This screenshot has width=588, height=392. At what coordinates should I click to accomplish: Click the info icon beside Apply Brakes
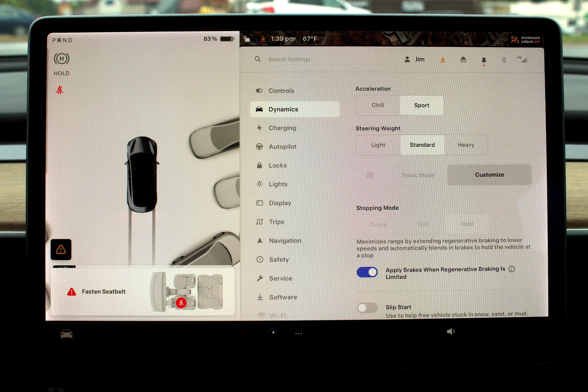pyautogui.click(x=512, y=269)
